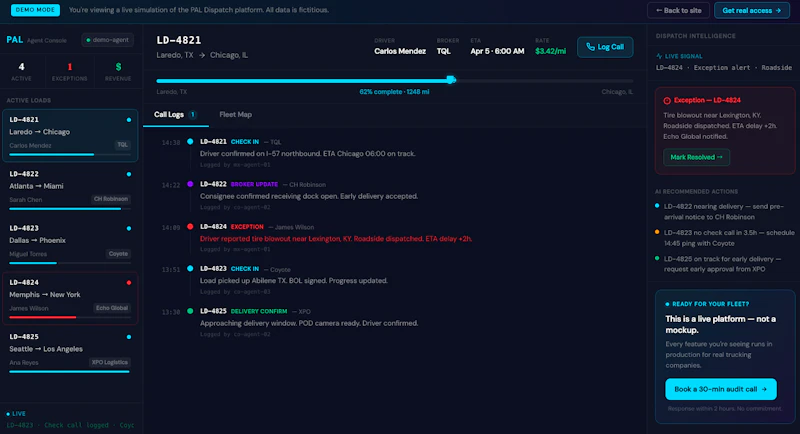Click the LD-4823 card progress bar
Image resolution: width=800 pixels, height=434 pixels.
point(70,263)
